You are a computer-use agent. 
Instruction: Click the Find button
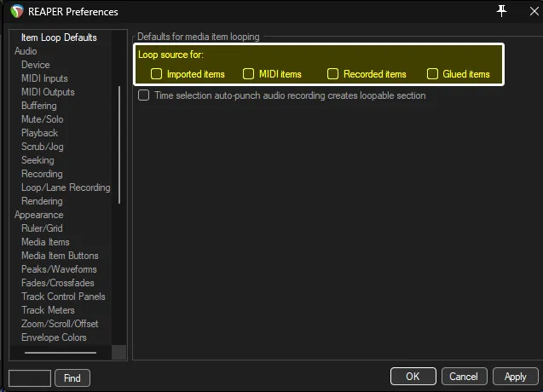[x=72, y=378]
